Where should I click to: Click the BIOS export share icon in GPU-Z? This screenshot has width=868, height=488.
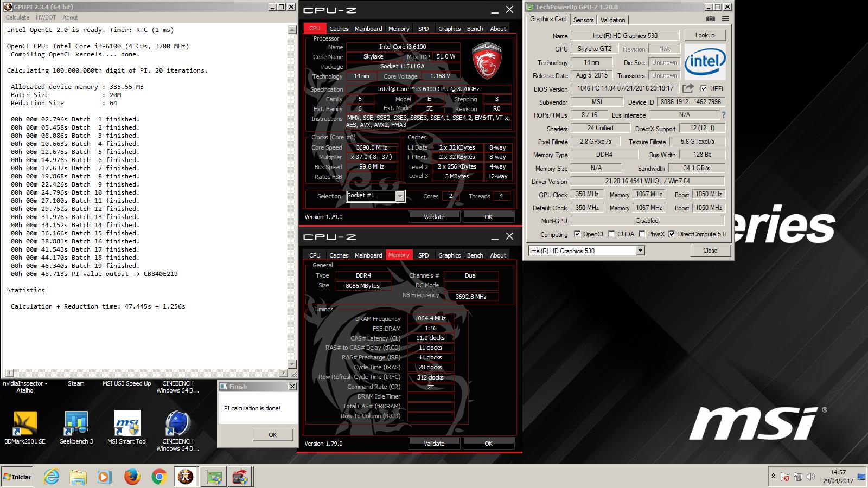point(688,88)
